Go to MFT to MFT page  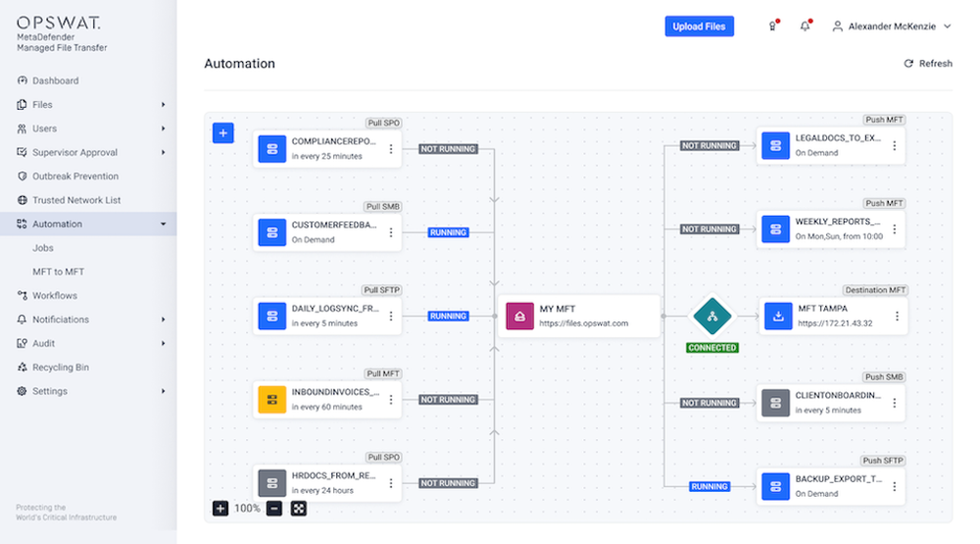coord(59,272)
